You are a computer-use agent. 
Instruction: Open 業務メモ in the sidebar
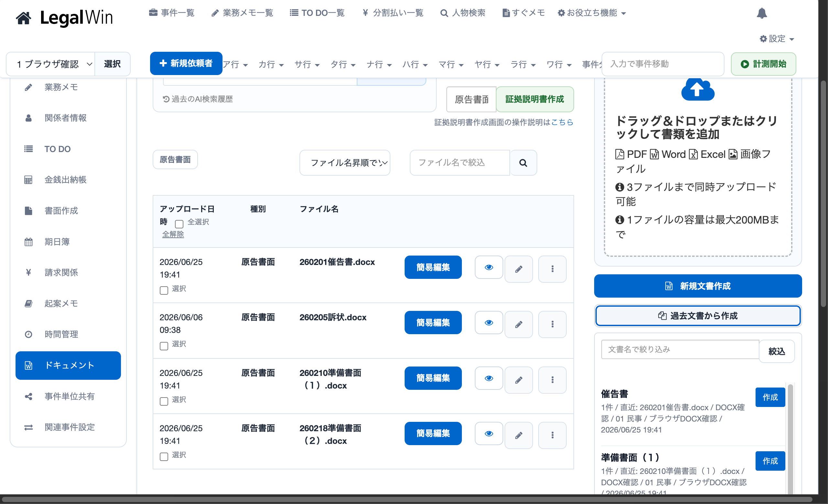click(68, 87)
